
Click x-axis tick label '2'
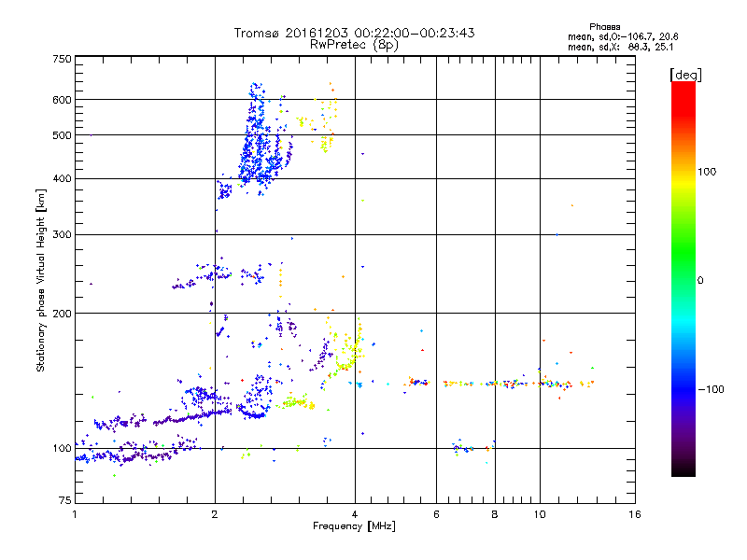215,514
